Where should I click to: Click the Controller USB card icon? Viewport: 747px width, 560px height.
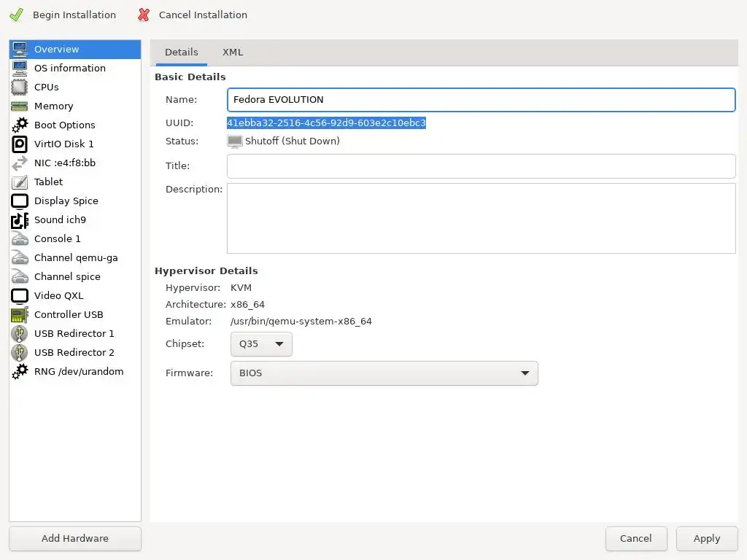[x=20, y=315]
